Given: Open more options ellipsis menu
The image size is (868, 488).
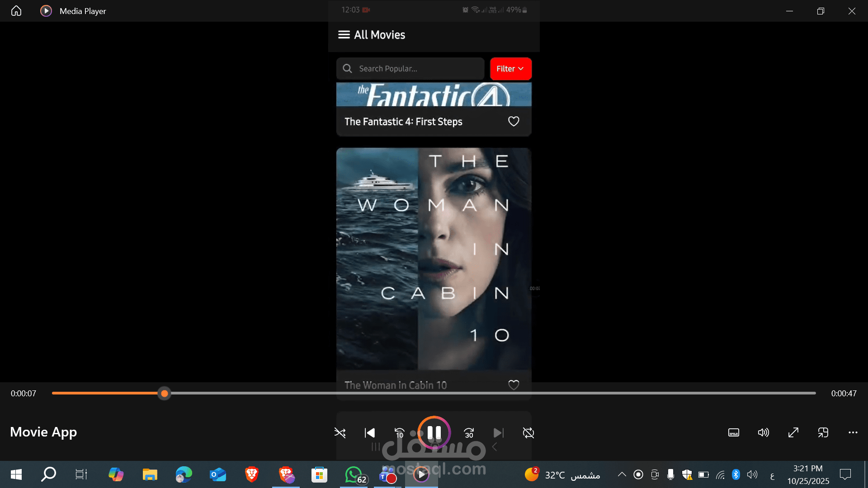Looking at the screenshot, I should click(853, 433).
